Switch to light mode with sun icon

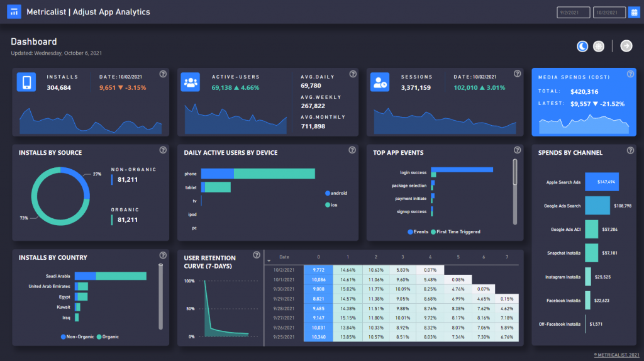coord(599,46)
